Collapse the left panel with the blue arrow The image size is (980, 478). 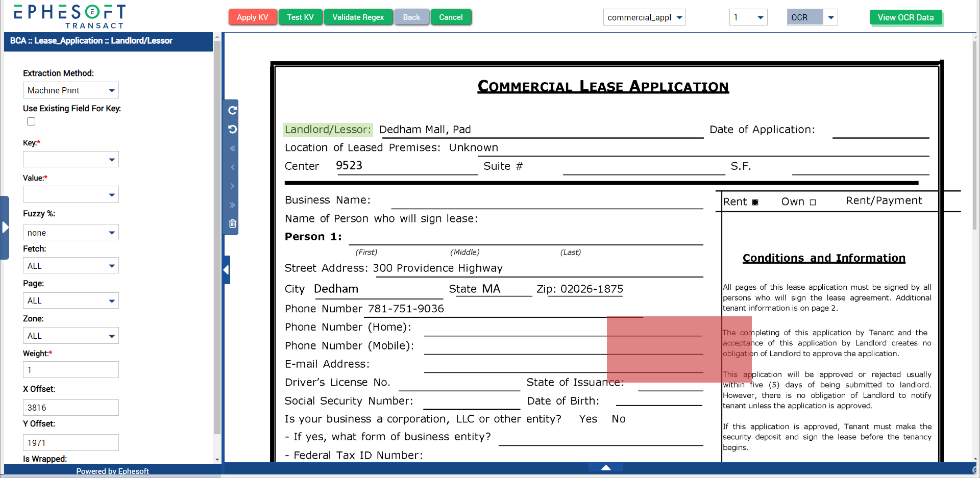[x=227, y=270]
